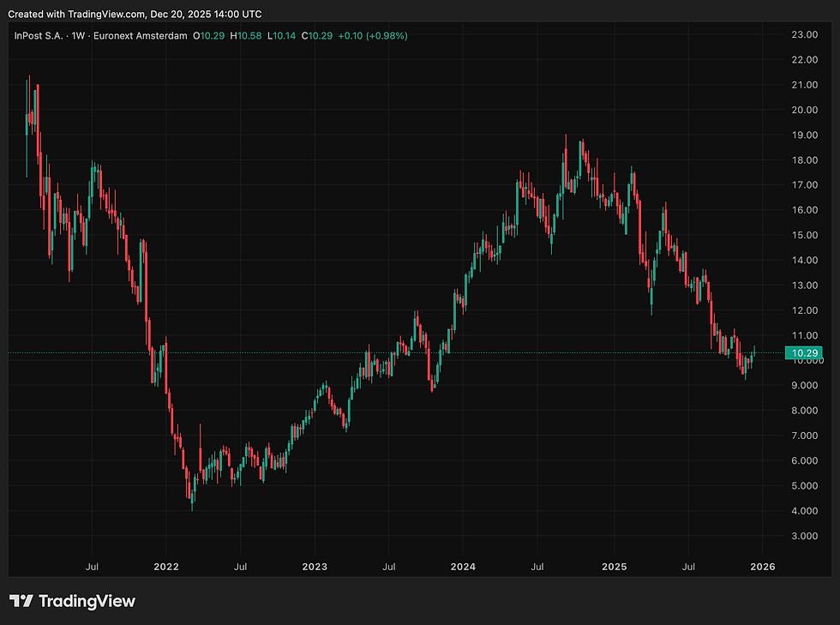Click the InPost S.A. symbol title
The width and height of the screenshot is (840, 625).
39,36
